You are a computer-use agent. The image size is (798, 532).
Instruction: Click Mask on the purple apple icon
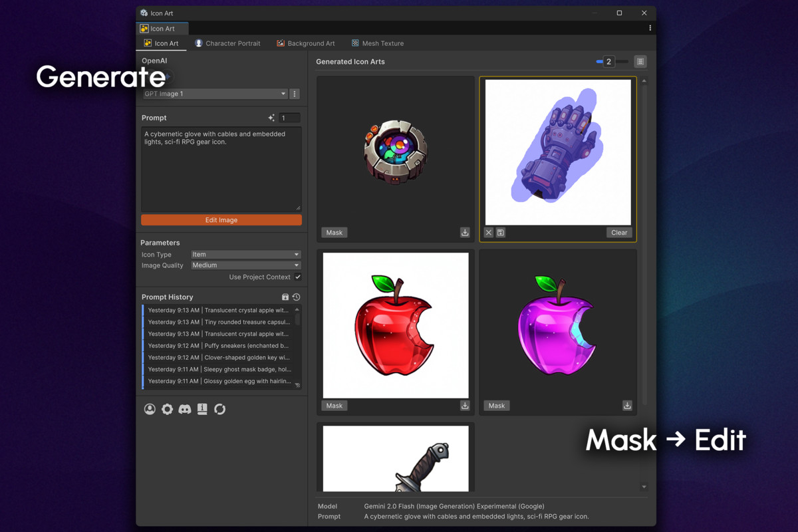[x=496, y=405]
